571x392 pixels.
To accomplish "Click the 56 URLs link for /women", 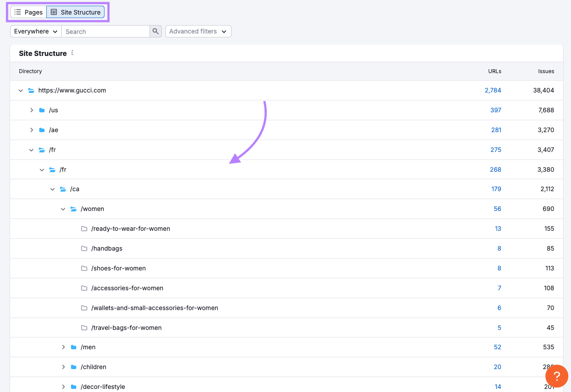I will pyautogui.click(x=498, y=208).
